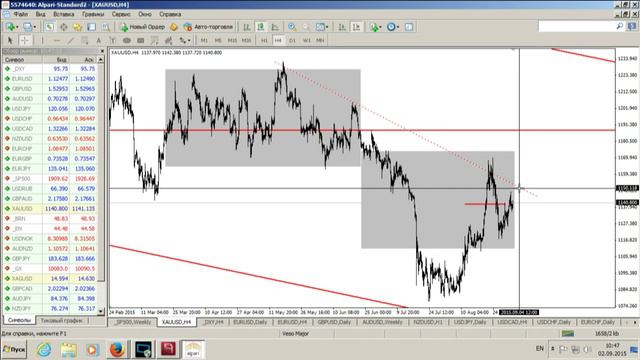Click Market Watch scrollbar up arrow
Image resolution: width=640 pixels, height=360 pixels.
click(100, 60)
